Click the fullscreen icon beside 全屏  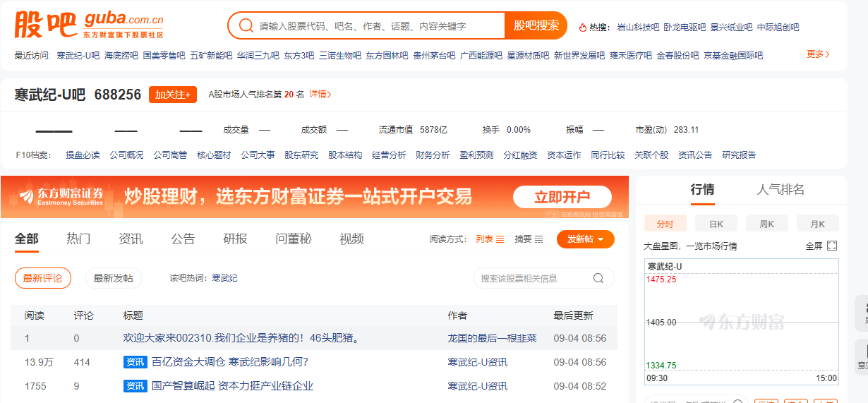pos(832,246)
